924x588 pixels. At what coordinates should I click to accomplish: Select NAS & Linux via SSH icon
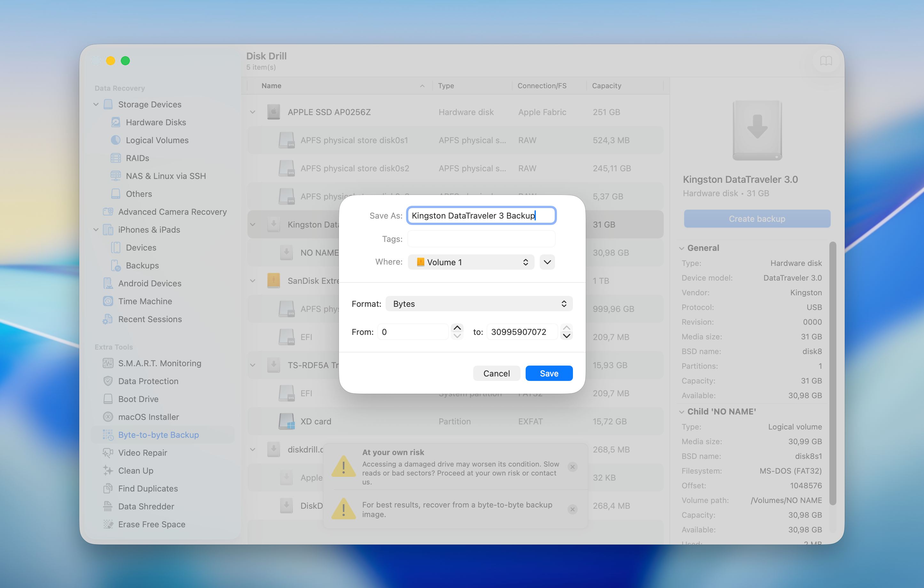point(115,176)
